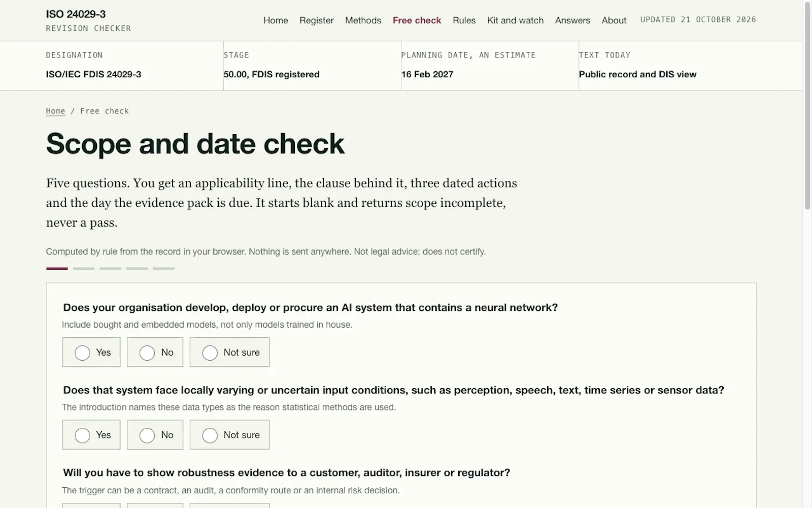The width and height of the screenshot is (812, 508).
Task: Select Yes for uncertain input conditions question
Action: coord(91,435)
